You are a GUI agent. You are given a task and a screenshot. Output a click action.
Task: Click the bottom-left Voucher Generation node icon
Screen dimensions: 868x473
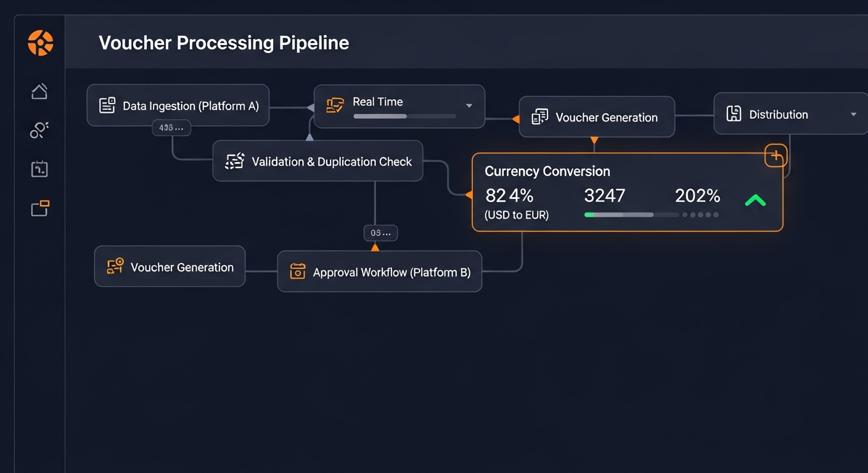coord(115,266)
